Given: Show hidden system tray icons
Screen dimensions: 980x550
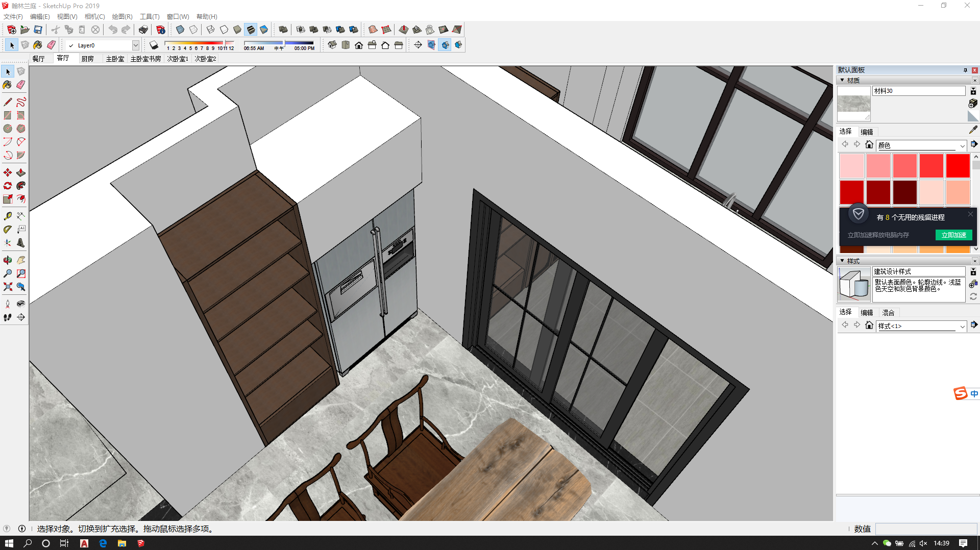Looking at the screenshot, I should (x=874, y=543).
